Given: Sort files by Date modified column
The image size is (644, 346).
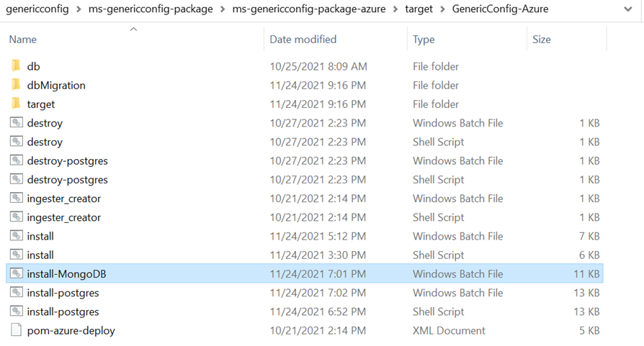Looking at the screenshot, I should (x=303, y=40).
